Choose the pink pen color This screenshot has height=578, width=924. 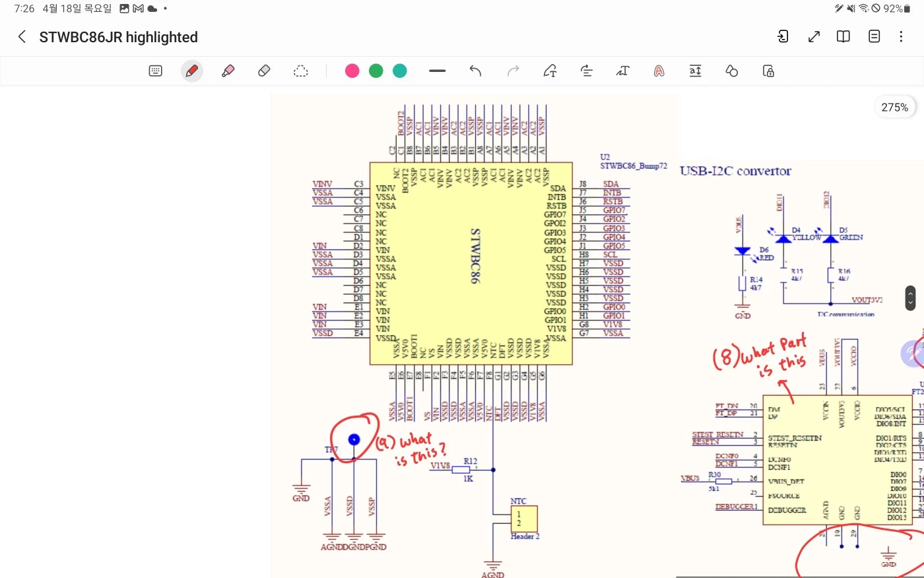(x=352, y=71)
